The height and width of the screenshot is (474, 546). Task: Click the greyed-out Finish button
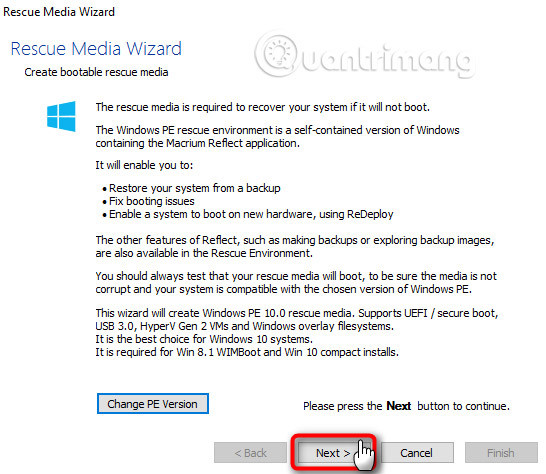tap(501, 453)
